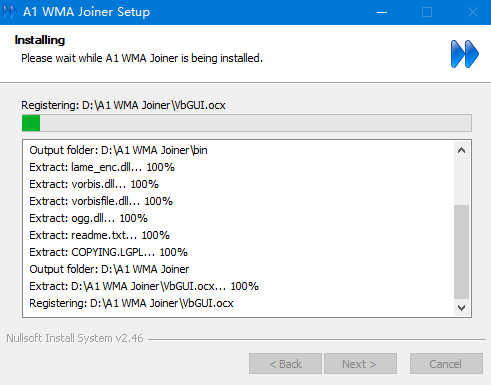This screenshot has height=385, width=491.
Task: Minimize the Setup window
Action: [x=382, y=12]
